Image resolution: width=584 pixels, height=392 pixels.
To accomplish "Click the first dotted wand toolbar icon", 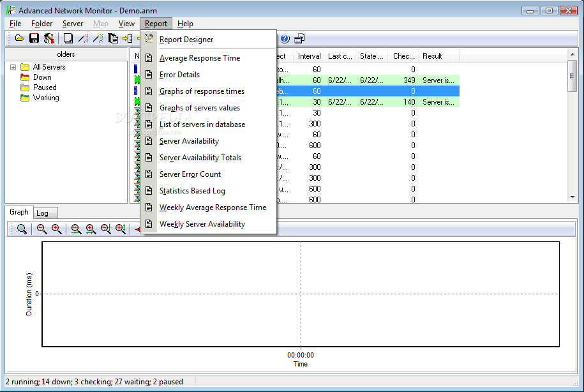I will (x=84, y=38).
